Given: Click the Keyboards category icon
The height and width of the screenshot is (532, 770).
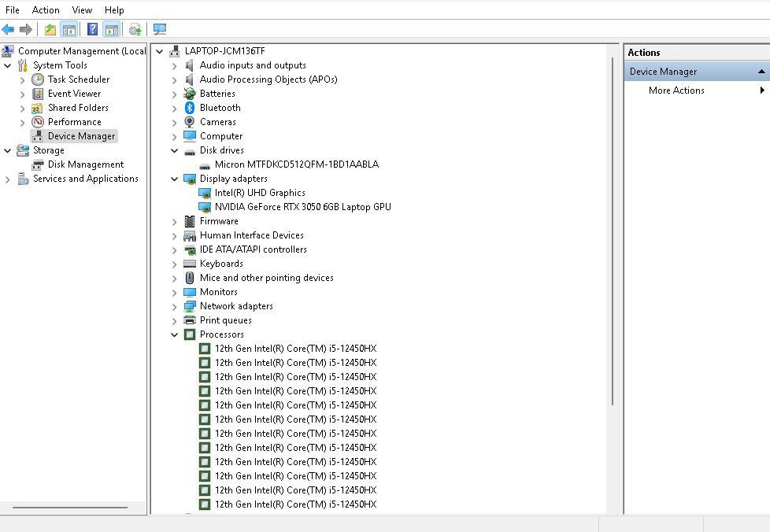Looking at the screenshot, I should pyautogui.click(x=190, y=264).
